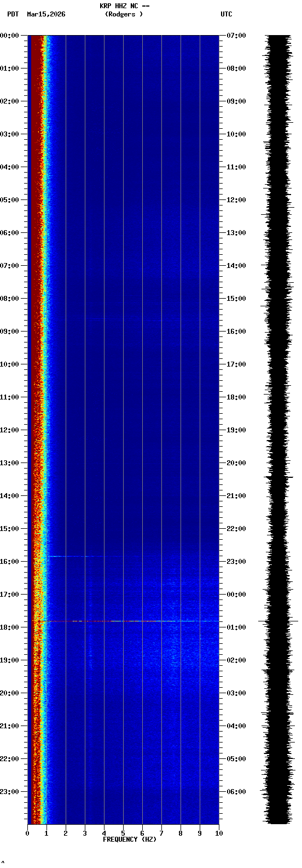
Task: Click the UTC '10:00' time label
Action: tap(236, 134)
